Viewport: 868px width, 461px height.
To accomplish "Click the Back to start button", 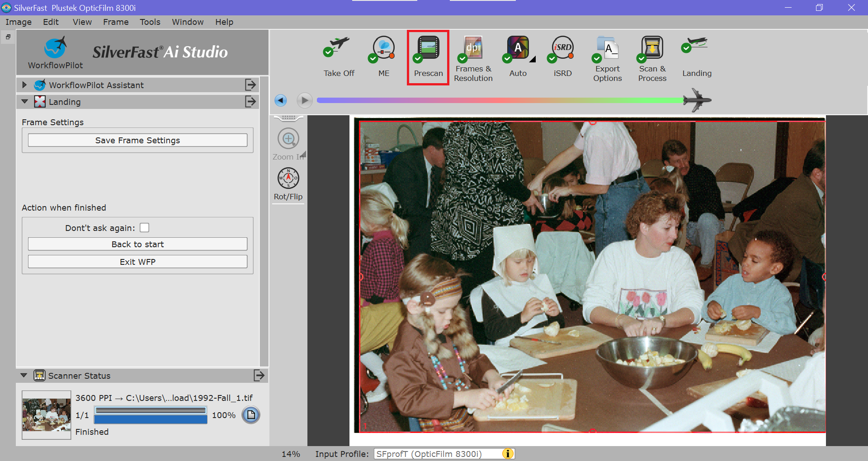I will point(137,244).
